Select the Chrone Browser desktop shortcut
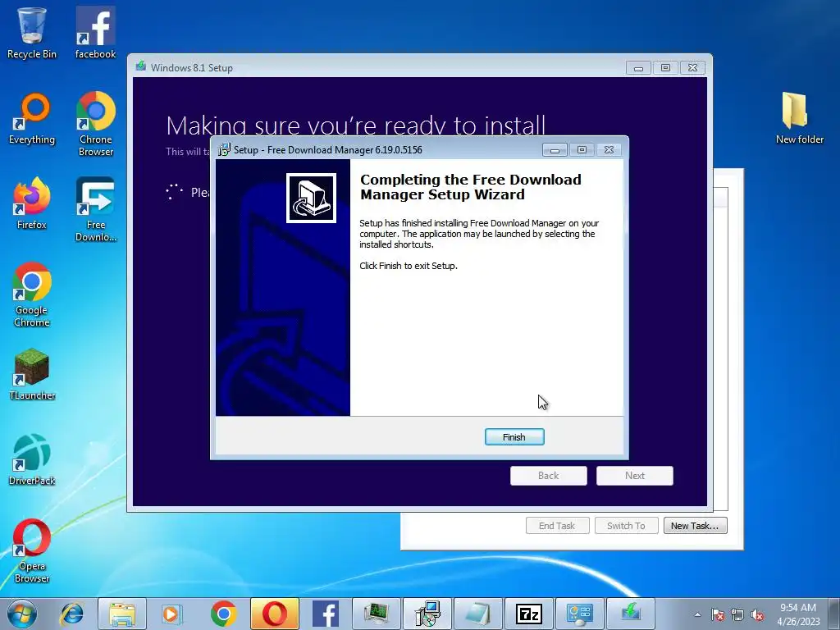The image size is (840, 630). pyautogui.click(x=96, y=125)
